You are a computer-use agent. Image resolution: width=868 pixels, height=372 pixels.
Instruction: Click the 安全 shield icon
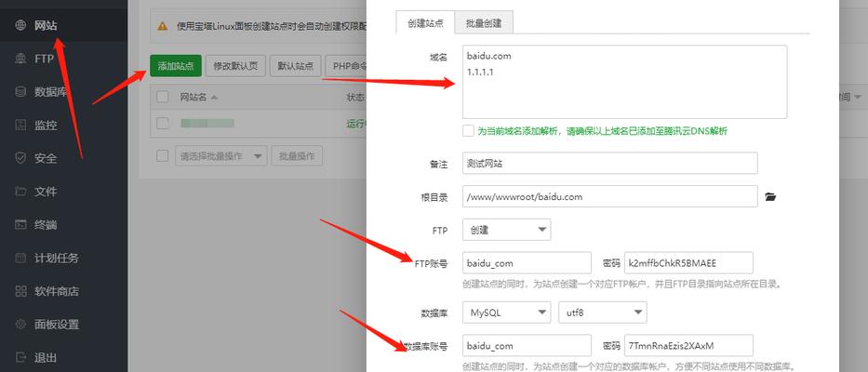point(20,158)
